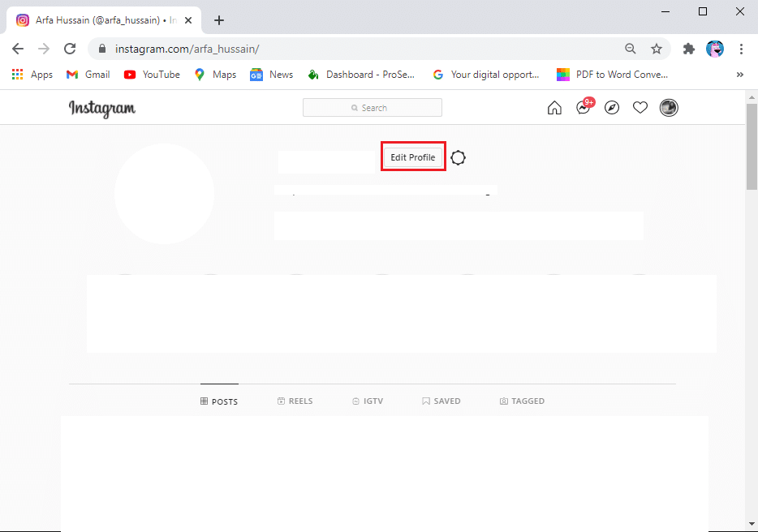Open activity feed heart icon
This screenshot has width=758, height=532.
[640, 108]
